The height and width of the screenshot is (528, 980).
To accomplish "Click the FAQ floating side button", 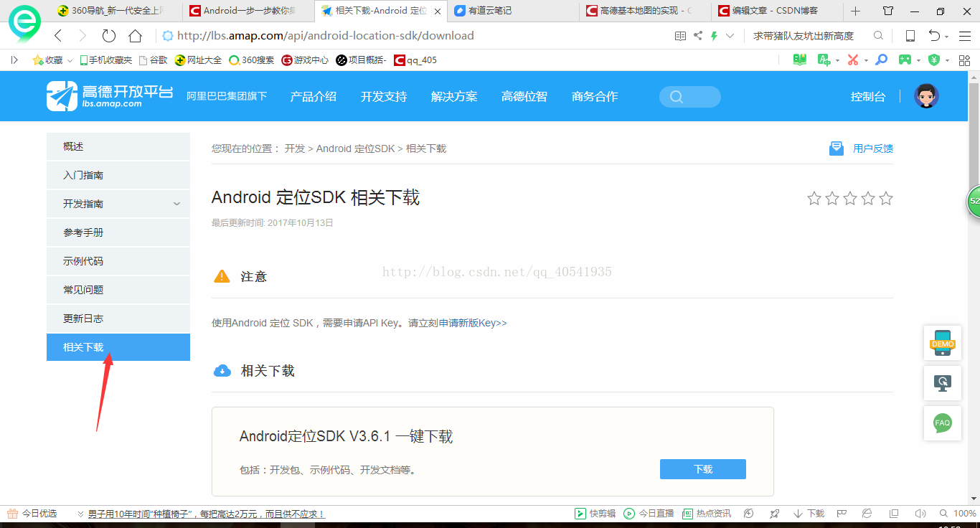I will tap(943, 423).
